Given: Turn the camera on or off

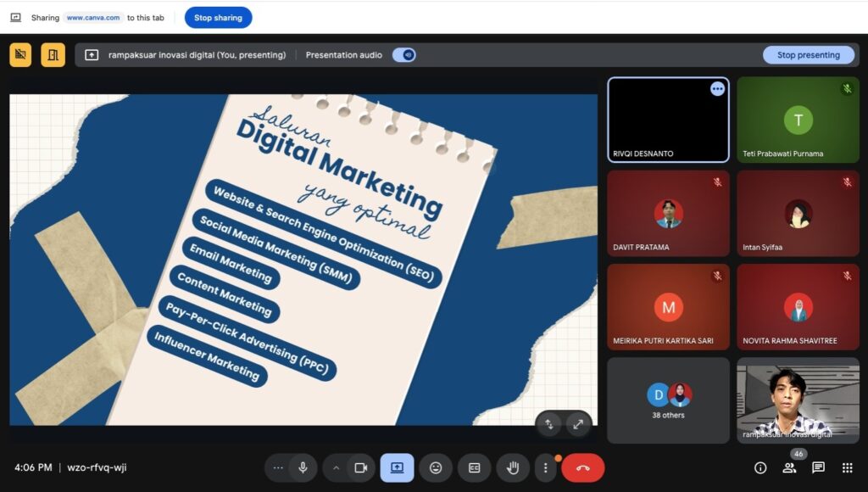Looking at the screenshot, I should 360,467.
